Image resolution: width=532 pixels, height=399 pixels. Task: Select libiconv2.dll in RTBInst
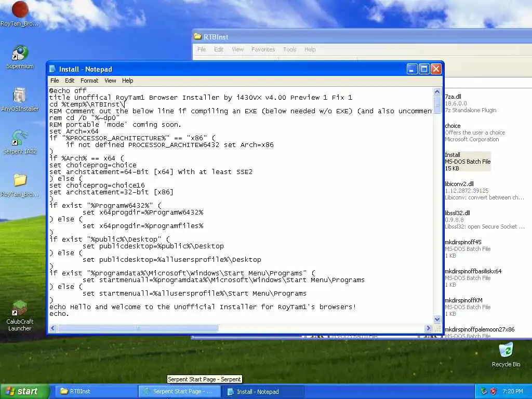coord(485,191)
